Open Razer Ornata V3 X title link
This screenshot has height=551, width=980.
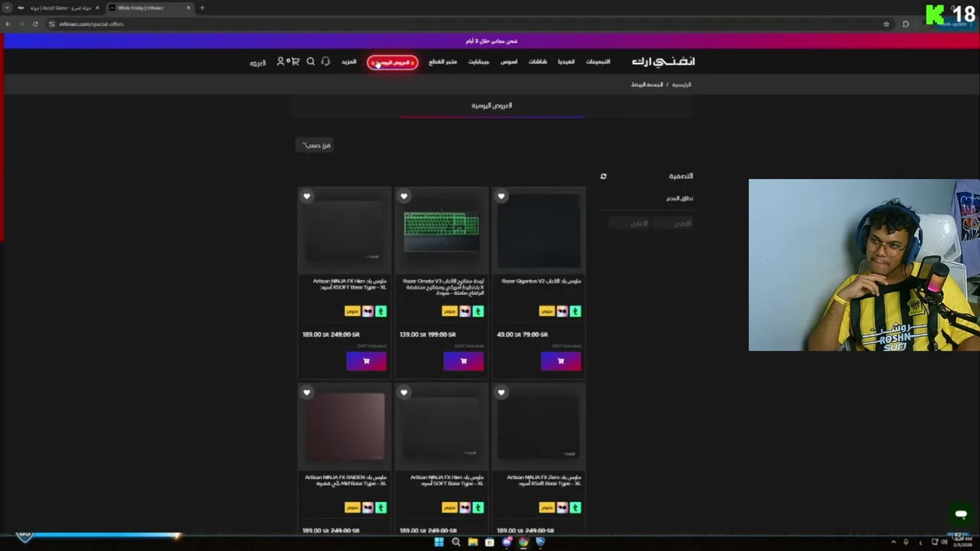coord(443,287)
